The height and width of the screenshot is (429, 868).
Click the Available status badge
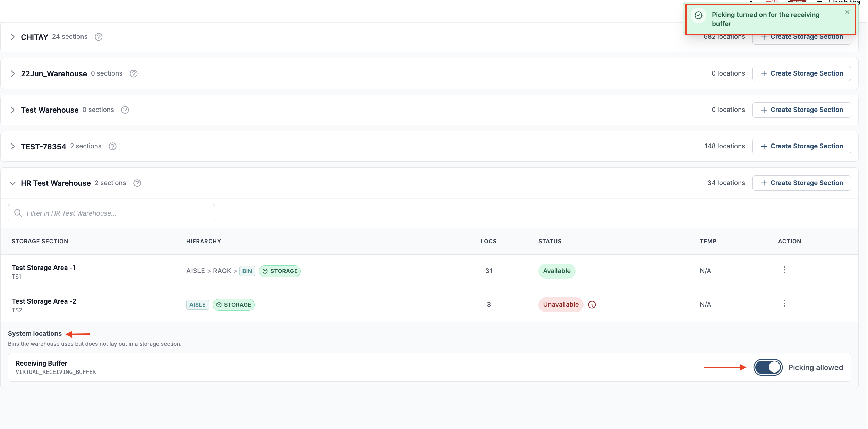(556, 271)
